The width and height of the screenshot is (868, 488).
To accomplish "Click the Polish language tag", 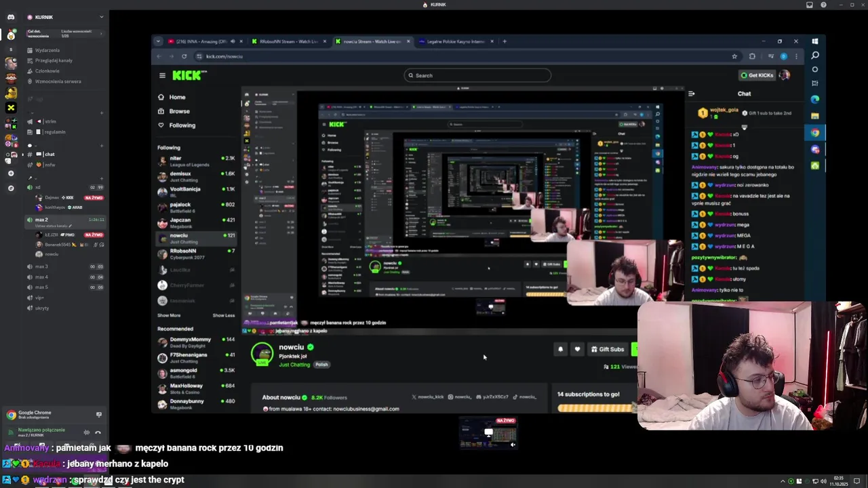I will coord(321,365).
